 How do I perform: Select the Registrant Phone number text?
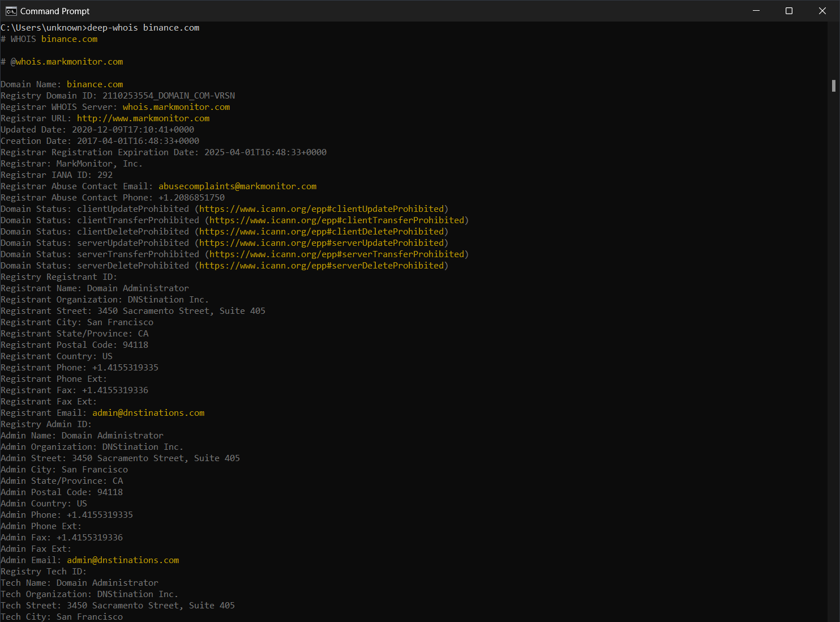coord(126,367)
